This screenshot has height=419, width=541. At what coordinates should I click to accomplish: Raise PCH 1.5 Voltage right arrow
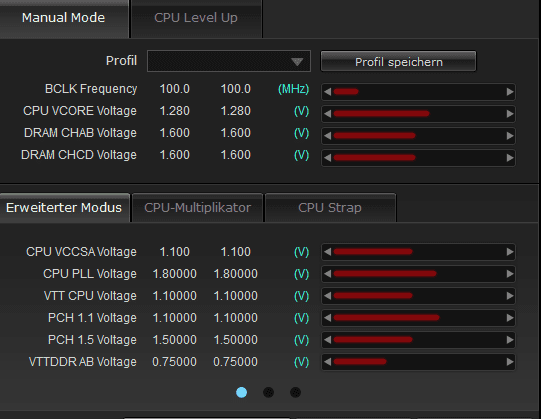click(x=510, y=340)
